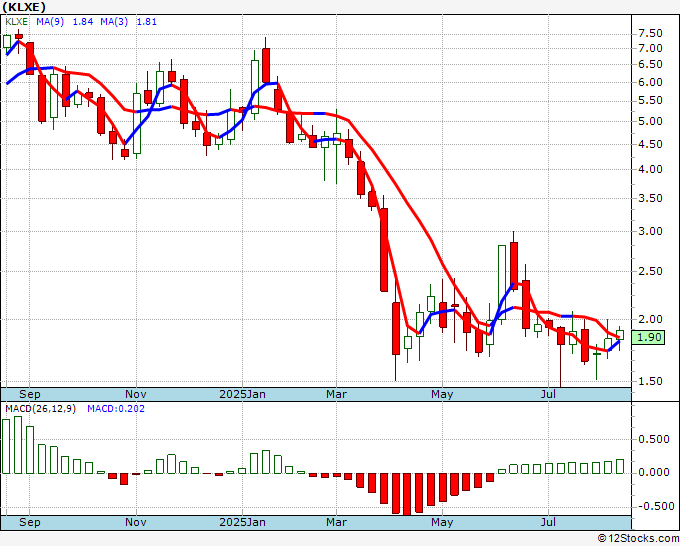Select the MACD:0.202 value readout
This screenshot has height=546, width=680.
116,409
